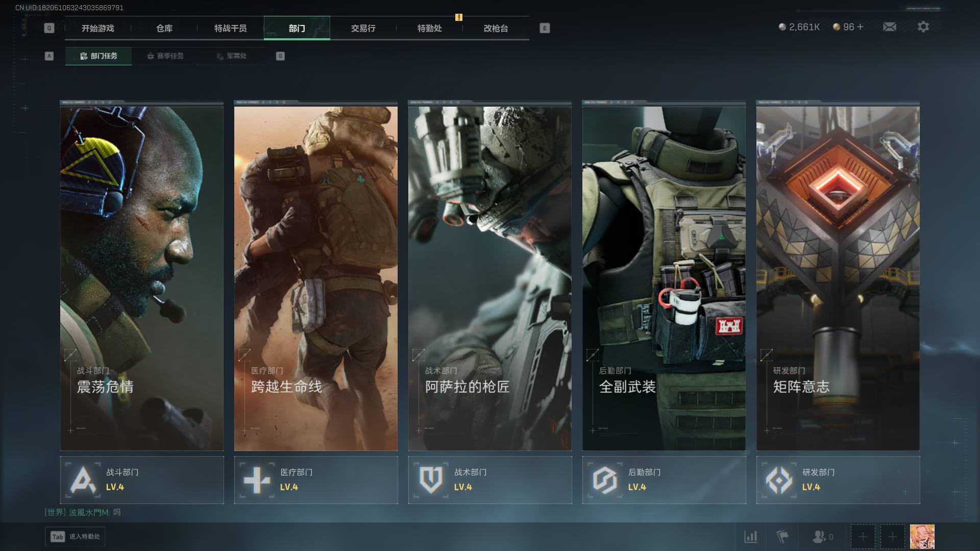Click the flag icon in bottom bar
The image size is (980, 551).
(x=782, y=537)
